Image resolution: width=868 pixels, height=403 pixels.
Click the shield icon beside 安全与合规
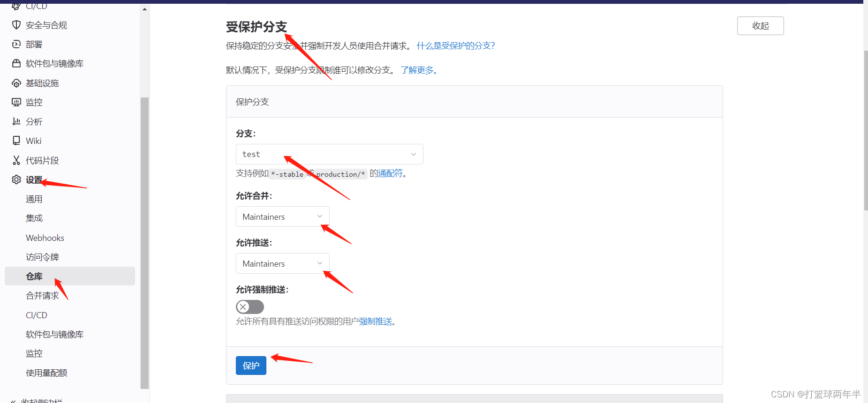(x=16, y=25)
